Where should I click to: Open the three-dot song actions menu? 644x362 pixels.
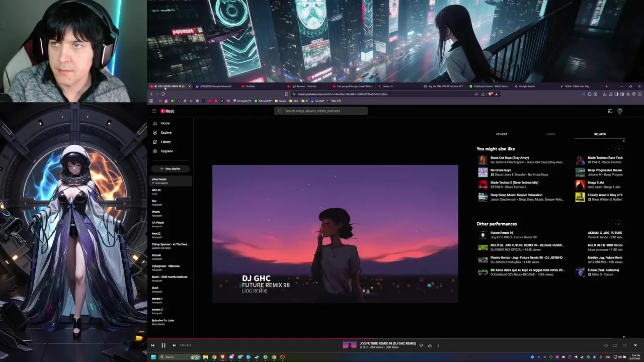tap(438, 345)
